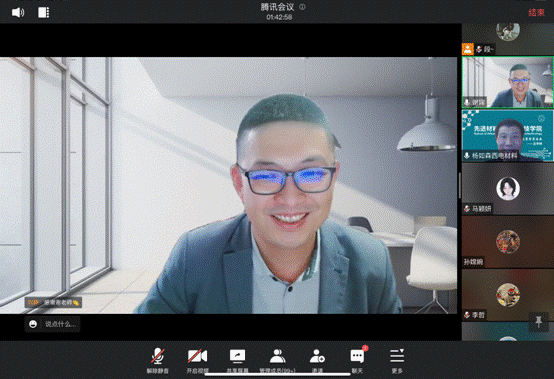The width and height of the screenshot is (554, 379).
Task: Open the invite participant icon
Action: click(x=317, y=360)
